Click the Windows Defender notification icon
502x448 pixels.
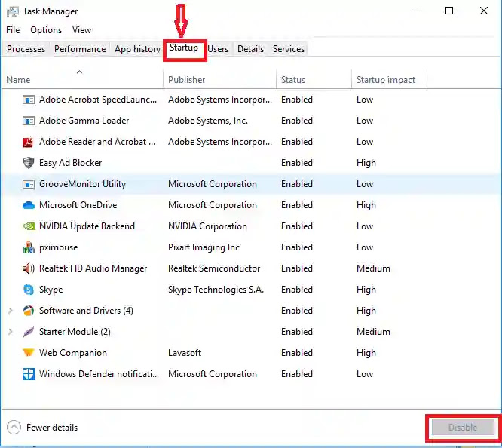[x=29, y=374]
